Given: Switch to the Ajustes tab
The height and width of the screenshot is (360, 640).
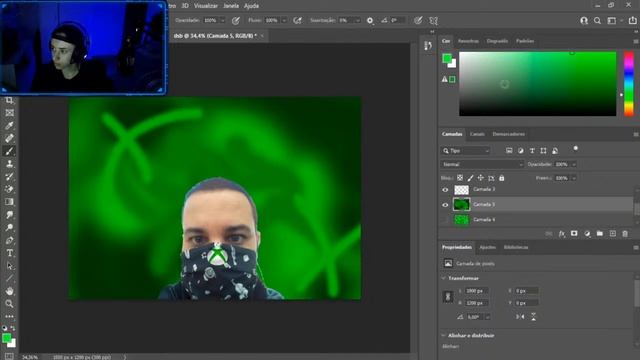Looking at the screenshot, I should (487, 247).
